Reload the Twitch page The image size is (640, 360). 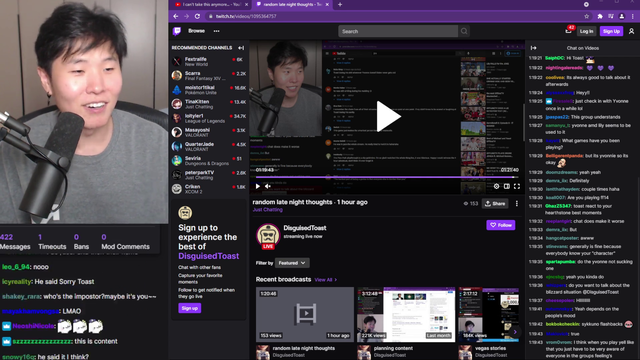[x=197, y=16]
